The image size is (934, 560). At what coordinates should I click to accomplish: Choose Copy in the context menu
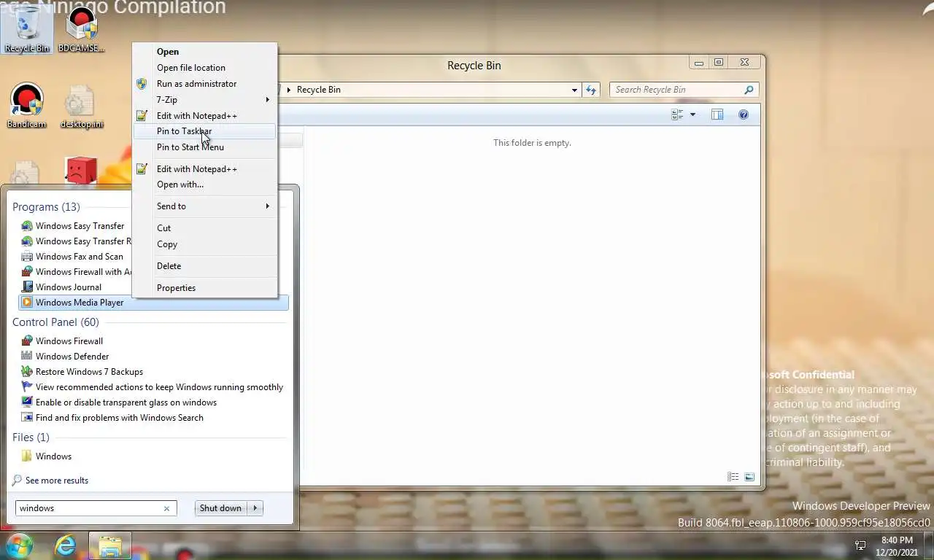[205, 244]
